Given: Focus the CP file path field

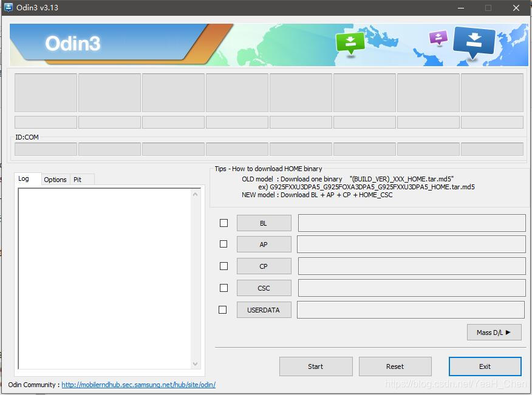Looking at the screenshot, I should 412,266.
